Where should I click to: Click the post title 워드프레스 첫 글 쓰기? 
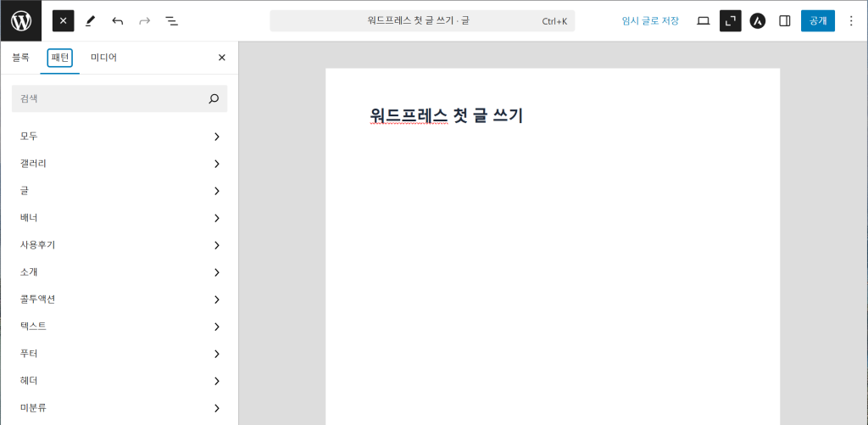point(446,115)
